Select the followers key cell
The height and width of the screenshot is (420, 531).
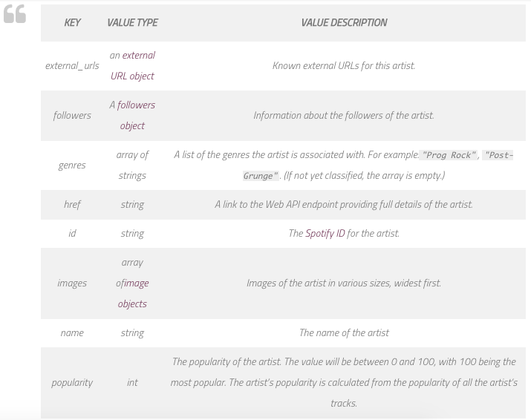(x=72, y=115)
